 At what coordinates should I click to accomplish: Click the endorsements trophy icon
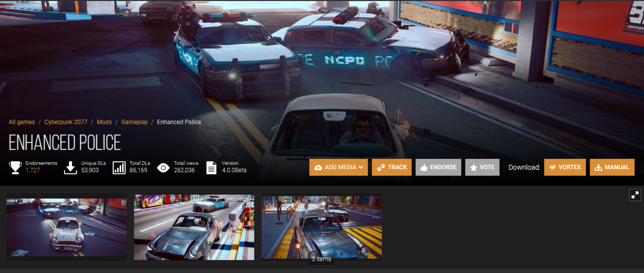tap(15, 167)
